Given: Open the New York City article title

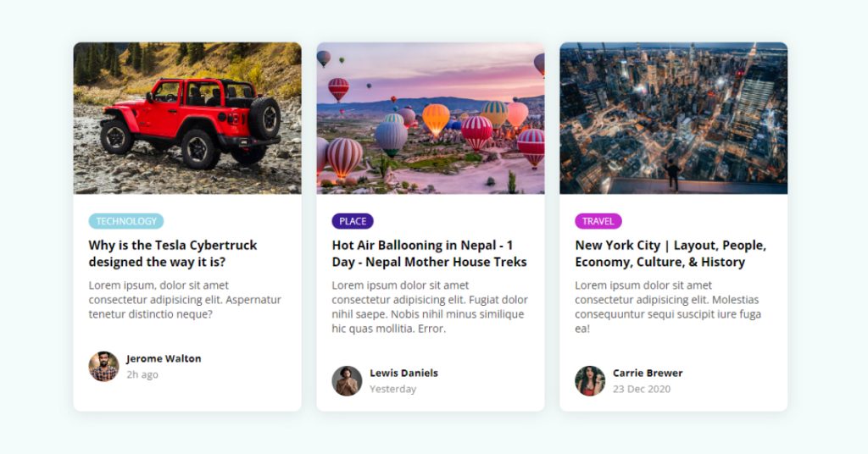Looking at the screenshot, I should (670, 253).
